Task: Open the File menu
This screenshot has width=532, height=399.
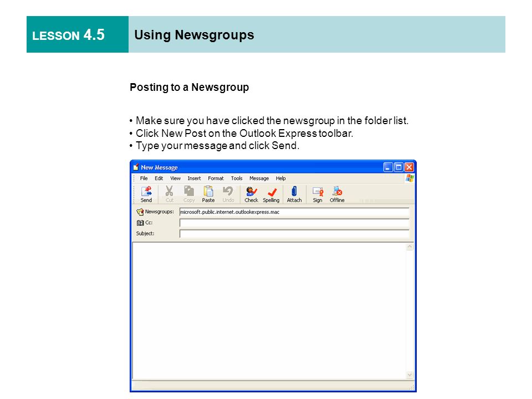Action: [x=144, y=178]
